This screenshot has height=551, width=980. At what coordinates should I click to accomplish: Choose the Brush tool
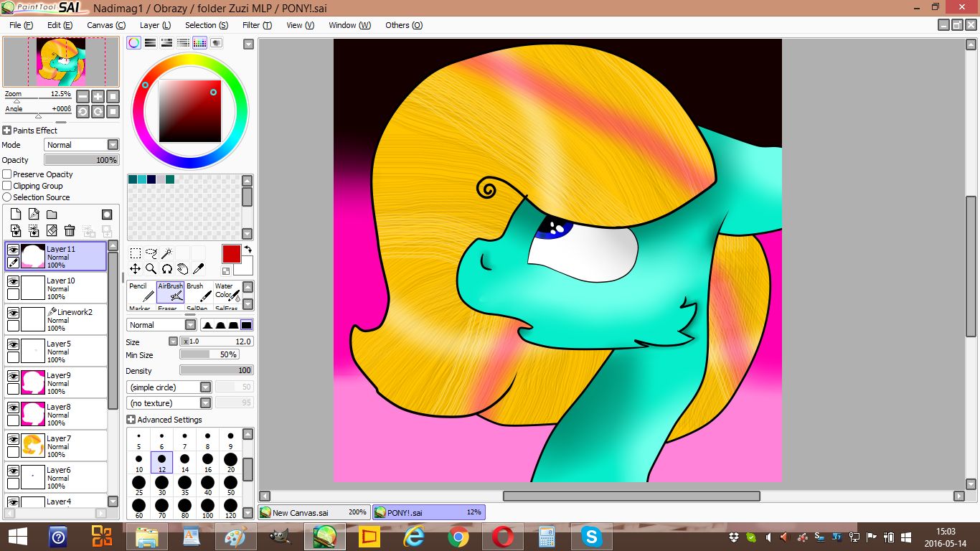pyautogui.click(x=199, y=292)
